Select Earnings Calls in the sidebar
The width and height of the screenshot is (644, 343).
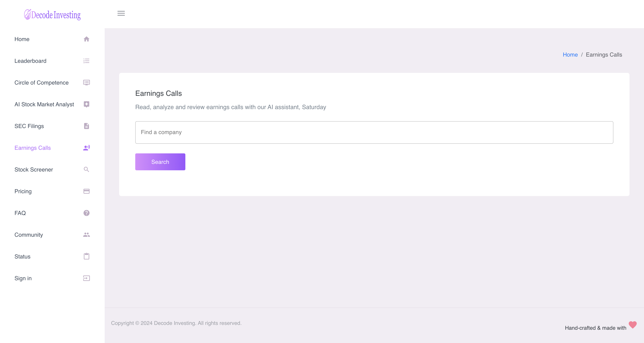pyautogui.click(x=33, y=148)
